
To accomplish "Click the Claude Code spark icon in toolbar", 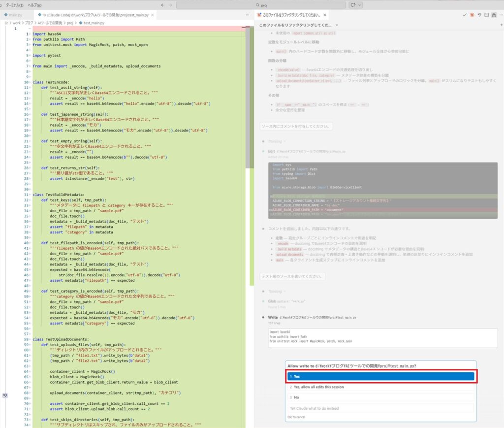I will 472,15.
